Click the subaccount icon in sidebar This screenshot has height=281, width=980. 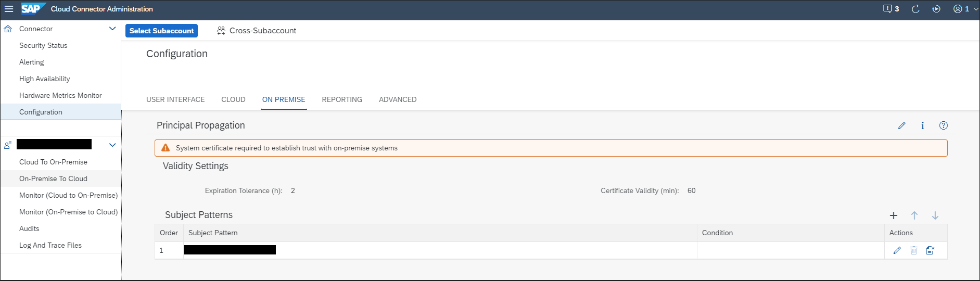(8, 145)
